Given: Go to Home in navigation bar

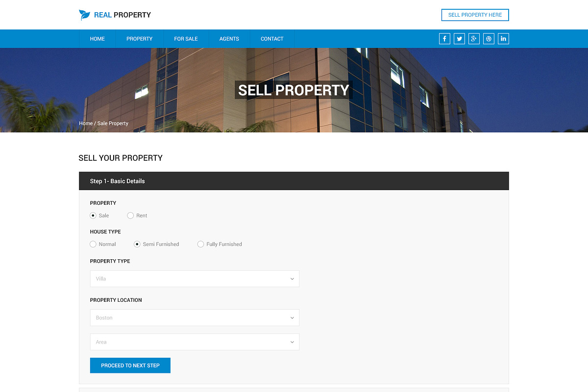Looking at the screenshot, I should click(x=98, y=39).
